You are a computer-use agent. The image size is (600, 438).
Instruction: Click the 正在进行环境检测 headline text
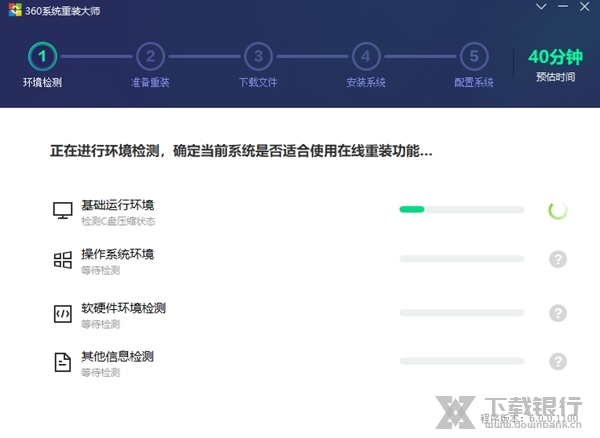pos(241,151)
